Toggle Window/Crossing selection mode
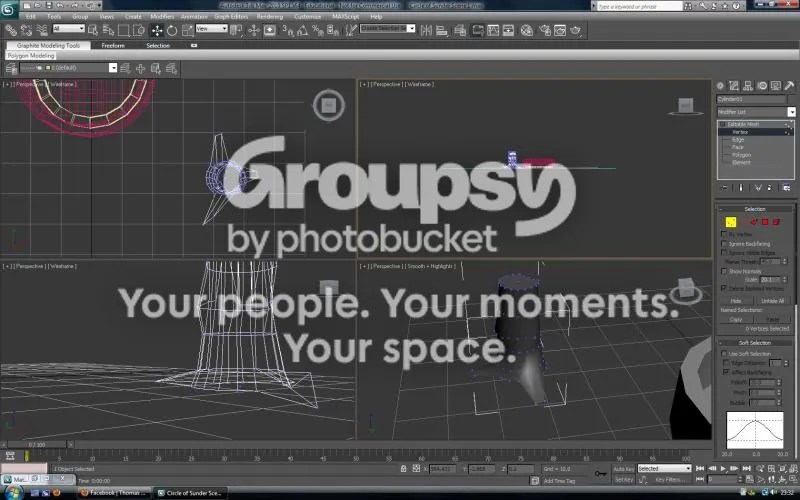 tap(139, 31)
